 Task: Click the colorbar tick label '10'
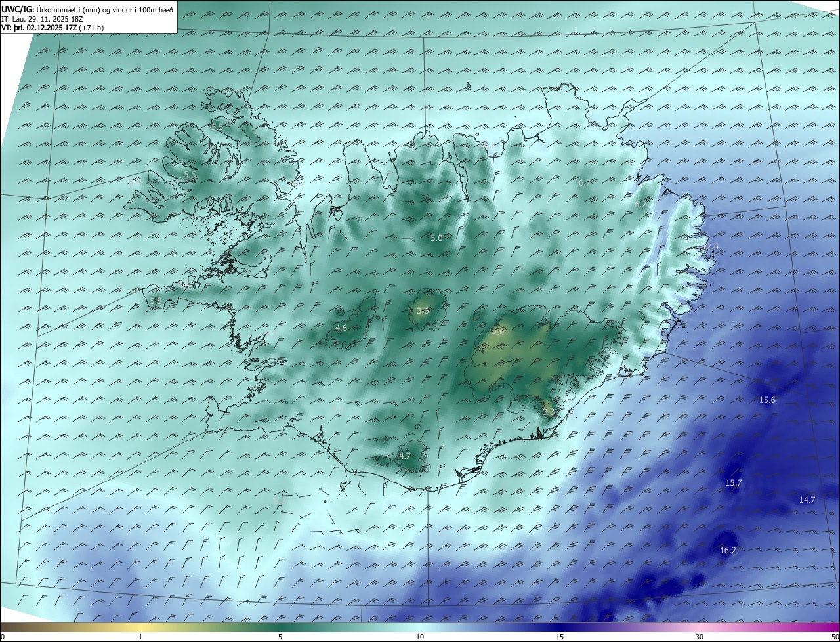tap(420, 637)
